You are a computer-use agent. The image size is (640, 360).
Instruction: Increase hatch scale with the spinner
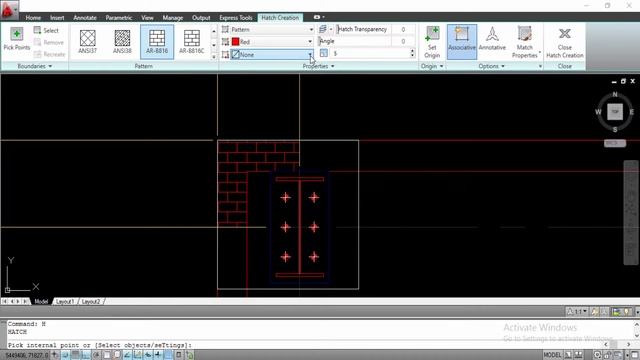[412, 51]
